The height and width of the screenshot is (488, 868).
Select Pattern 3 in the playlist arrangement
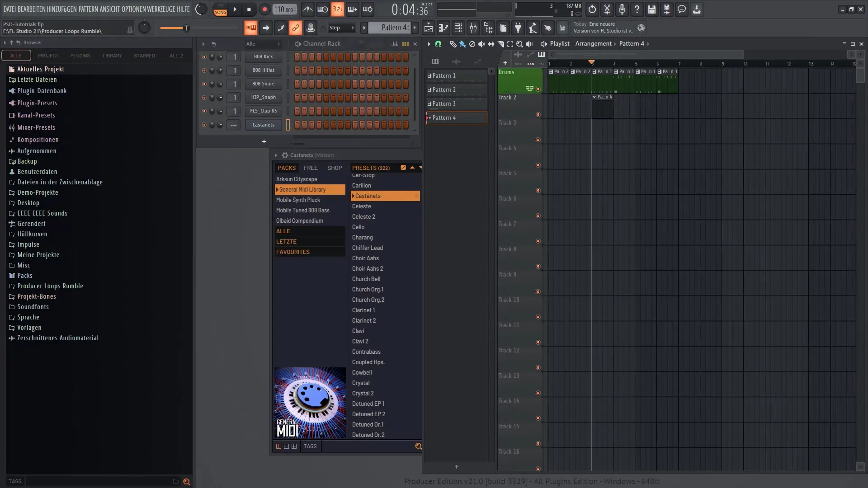(455, 103)
